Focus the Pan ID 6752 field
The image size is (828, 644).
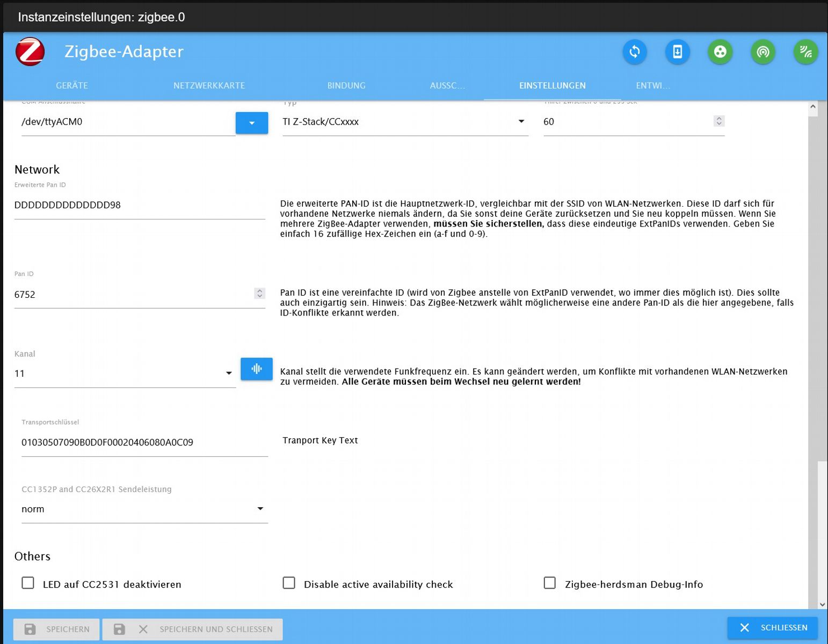tap(140, 295)
